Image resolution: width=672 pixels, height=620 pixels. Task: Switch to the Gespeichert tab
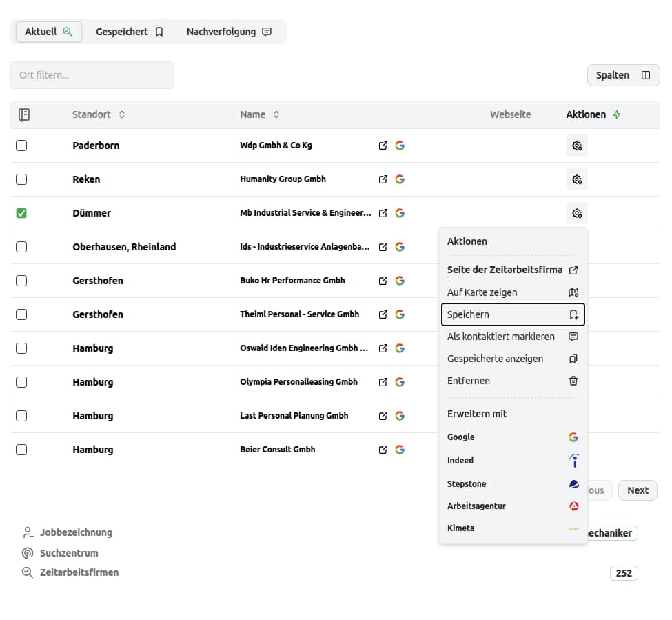tap(130, 32)
